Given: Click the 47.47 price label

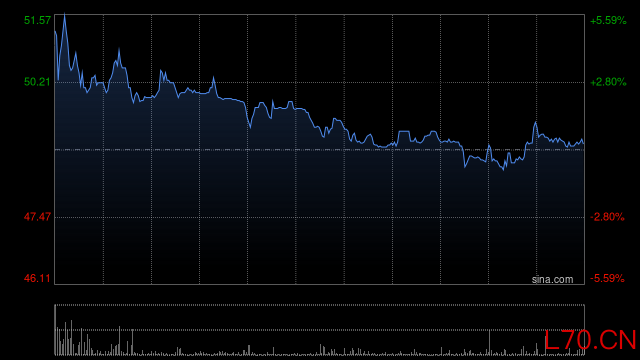Looking at the screenshot, I should [38, 217].
